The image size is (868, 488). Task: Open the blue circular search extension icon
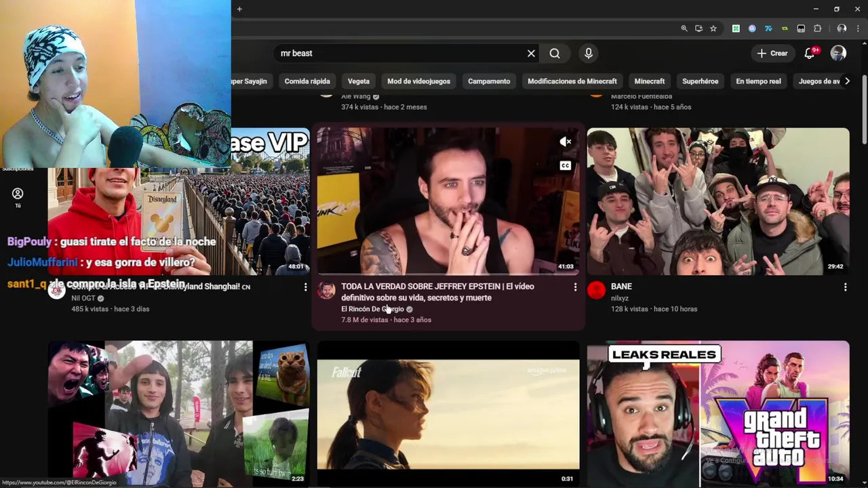click(752, 28)
